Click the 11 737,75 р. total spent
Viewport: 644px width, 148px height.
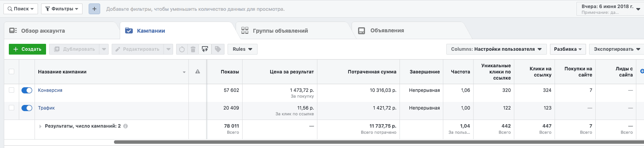383,126
